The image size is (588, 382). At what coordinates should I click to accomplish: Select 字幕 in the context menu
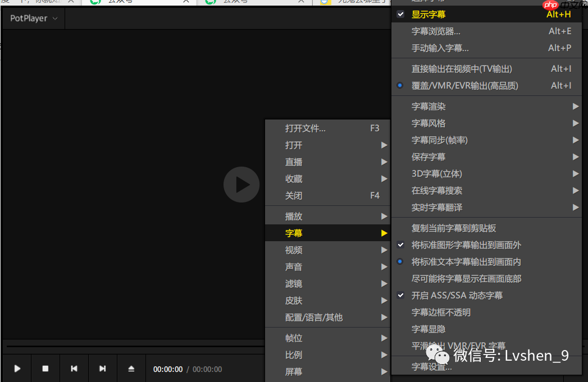pyautogui.click(x=293, y=233)
